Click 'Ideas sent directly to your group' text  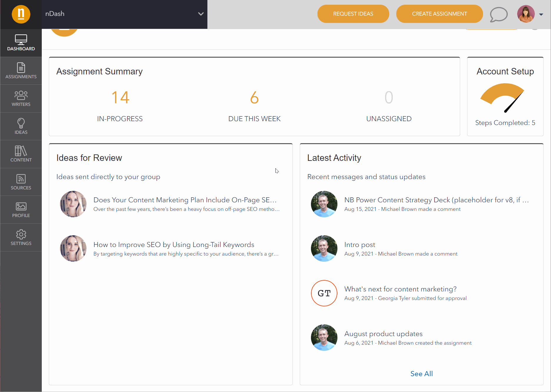click(x=108, y=177)
